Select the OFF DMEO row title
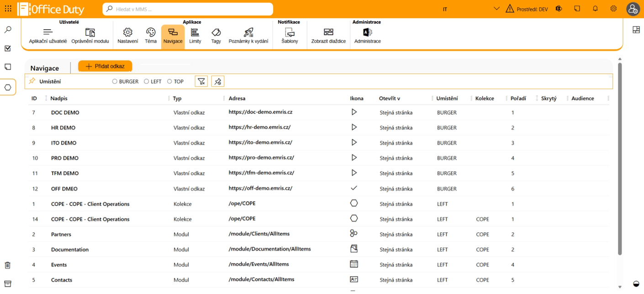This screenshot has width=644, height=294. point(64,189)
